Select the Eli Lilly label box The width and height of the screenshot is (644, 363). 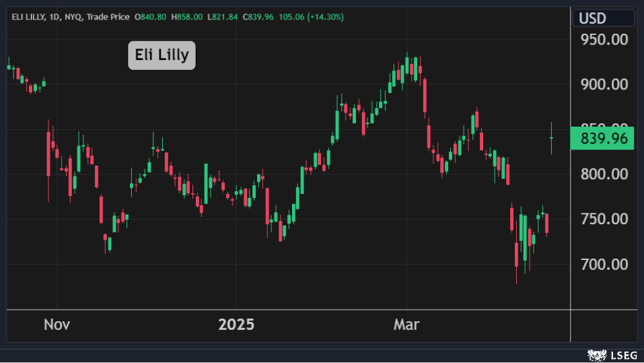click(162, 55)
